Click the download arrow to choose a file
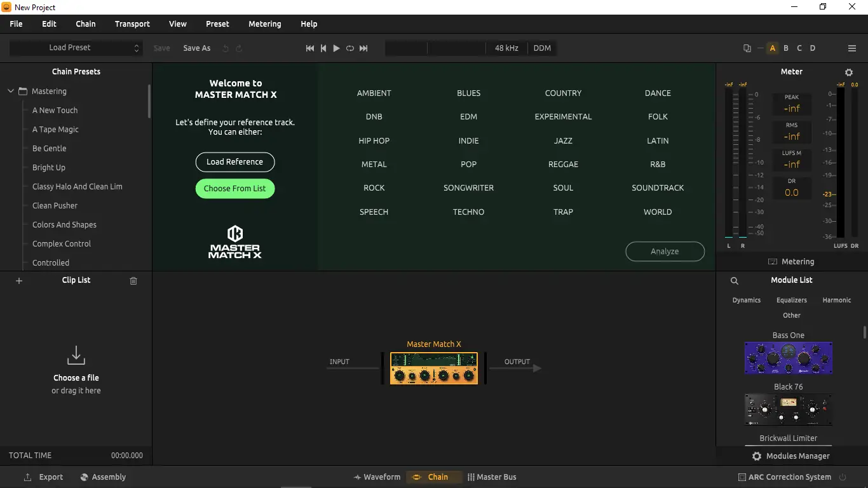Screen dimensions: 868x488 [x=76, y=355]
